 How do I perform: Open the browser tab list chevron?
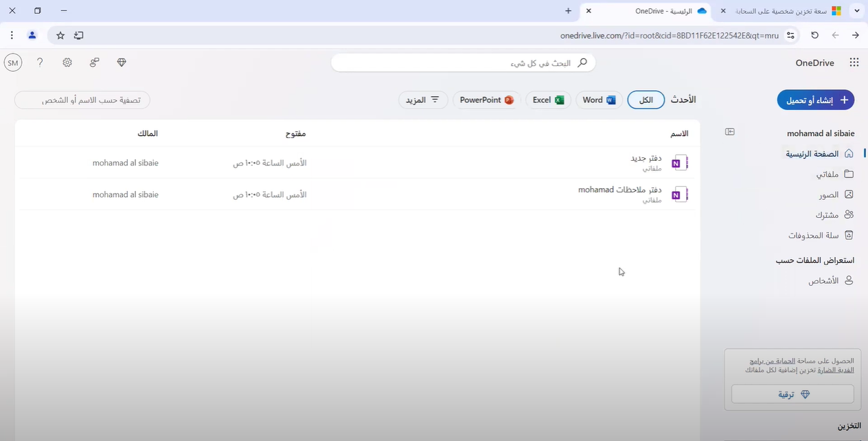(857, 11)
